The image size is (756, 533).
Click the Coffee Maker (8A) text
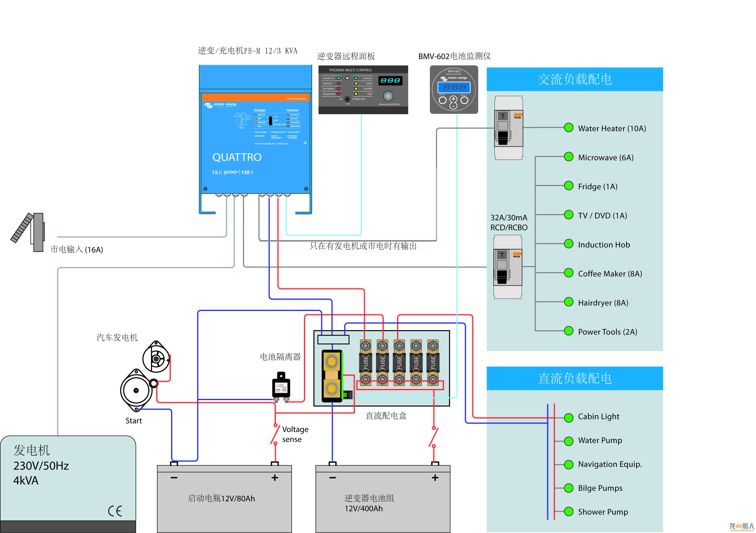point(610,274)
